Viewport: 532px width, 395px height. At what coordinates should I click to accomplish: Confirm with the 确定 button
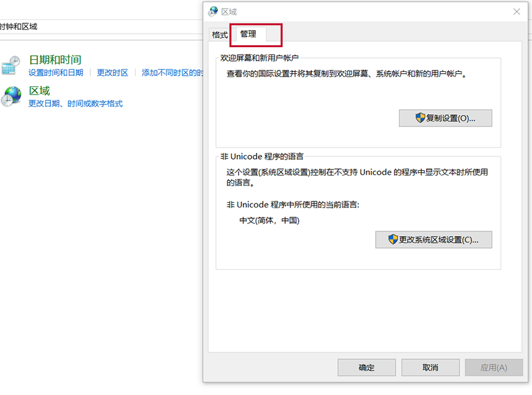click(366, 368)
